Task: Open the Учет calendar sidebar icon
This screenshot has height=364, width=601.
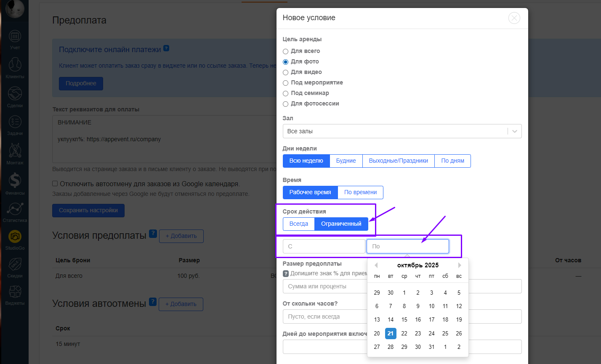Action: [x=15, y=37]
